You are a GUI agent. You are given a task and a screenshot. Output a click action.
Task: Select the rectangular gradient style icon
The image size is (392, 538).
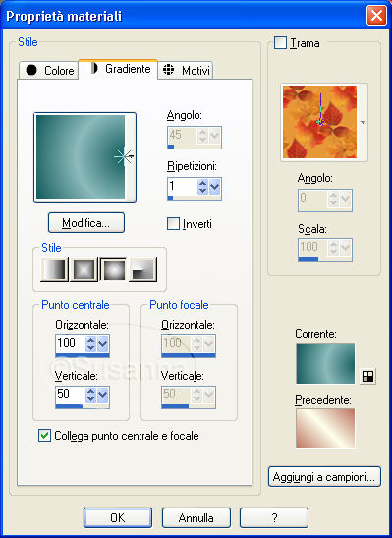point(84,269)
